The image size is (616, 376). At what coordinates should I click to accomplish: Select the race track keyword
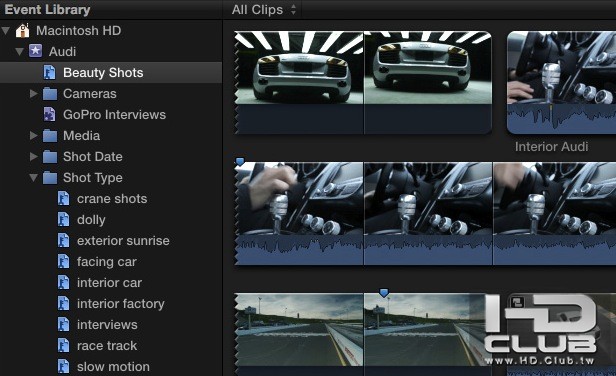click(107, 345)
